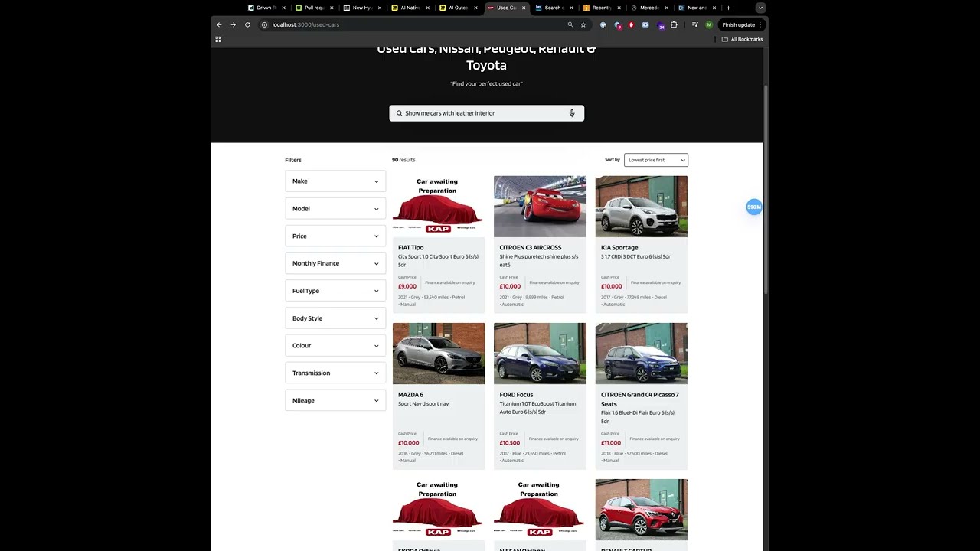Screen dimensions: 980x551
Task: Expand the Transmission filter
Action: point(335,373)
